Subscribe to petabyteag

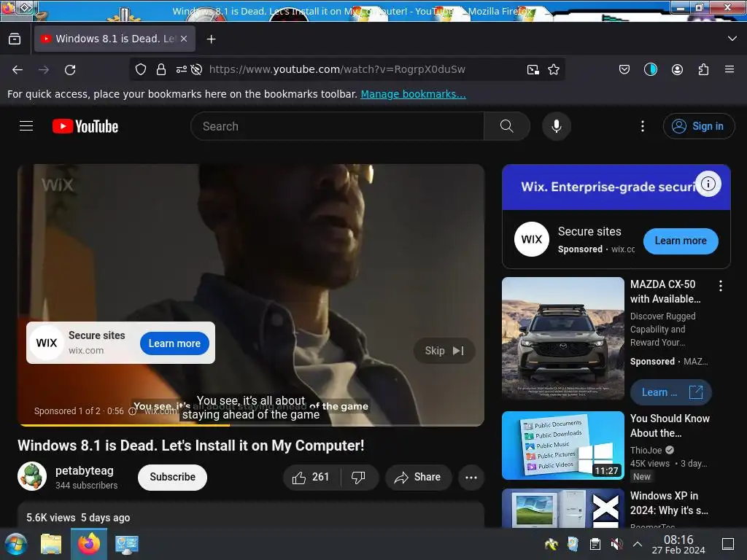[172, 477]
